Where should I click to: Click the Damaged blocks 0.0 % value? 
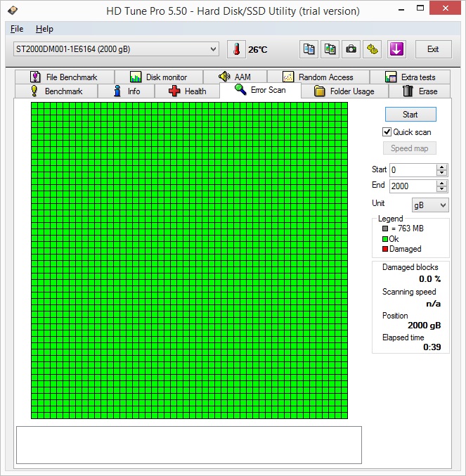point(429,279)
